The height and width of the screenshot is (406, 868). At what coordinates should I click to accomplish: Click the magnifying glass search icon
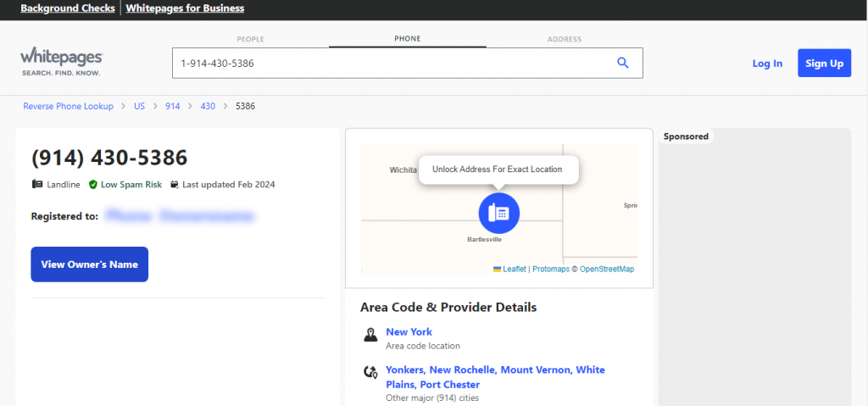coord(623,64)
